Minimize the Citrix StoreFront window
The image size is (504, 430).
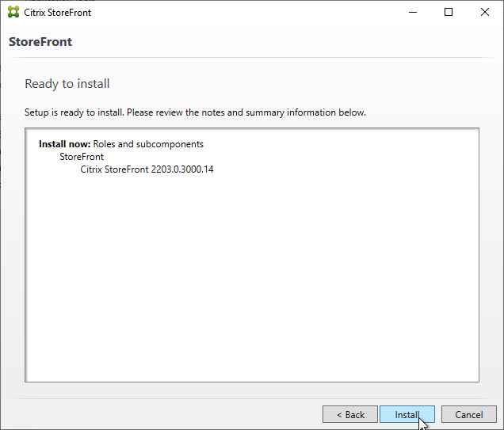[413, 12]
